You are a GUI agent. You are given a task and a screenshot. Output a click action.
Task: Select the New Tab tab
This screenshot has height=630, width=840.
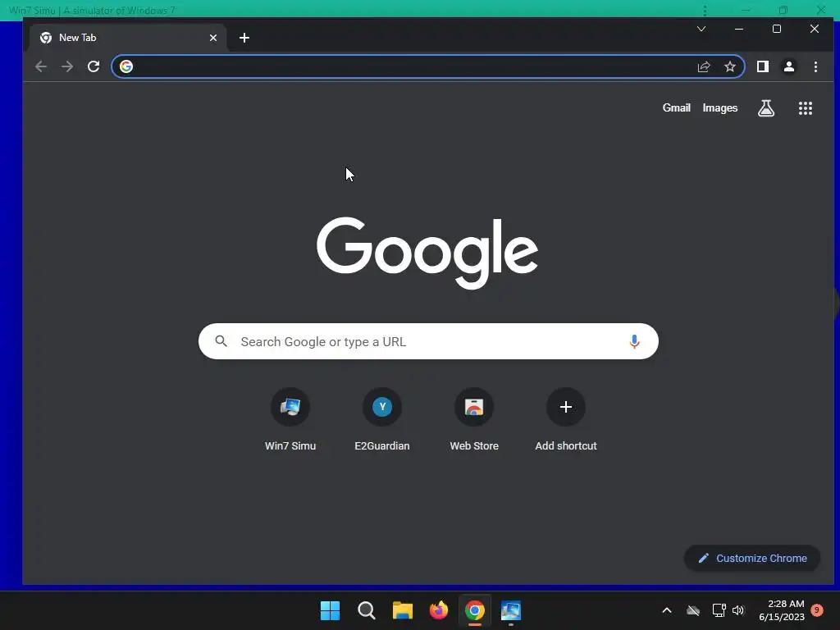(x=127, y=38)
